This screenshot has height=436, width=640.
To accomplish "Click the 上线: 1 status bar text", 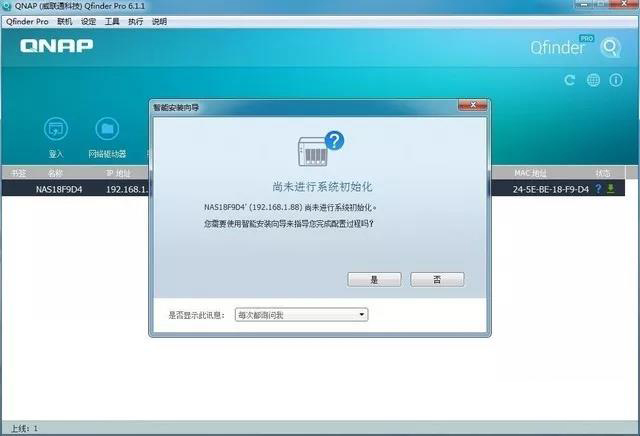I will pos(24,428).
